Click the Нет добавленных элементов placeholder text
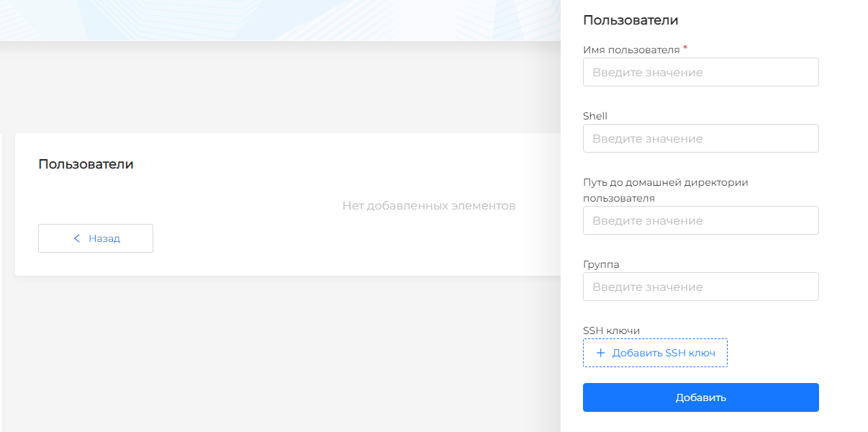 428,206
